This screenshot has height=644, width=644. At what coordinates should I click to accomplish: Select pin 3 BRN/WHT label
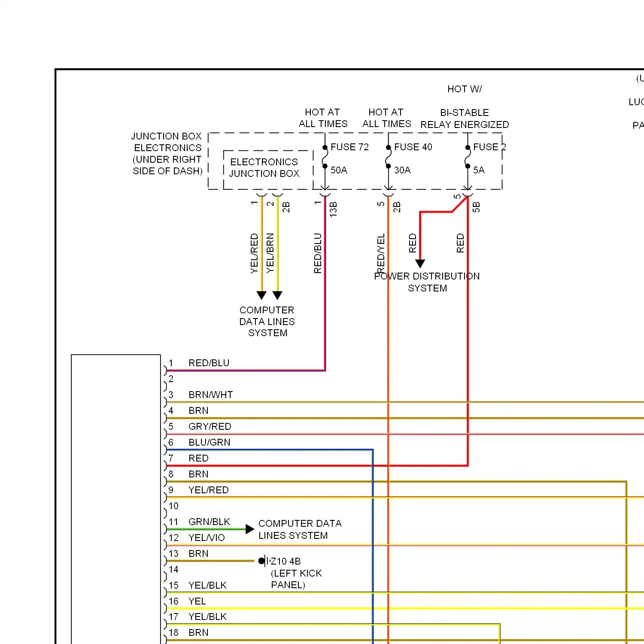(x=210, y=395)
